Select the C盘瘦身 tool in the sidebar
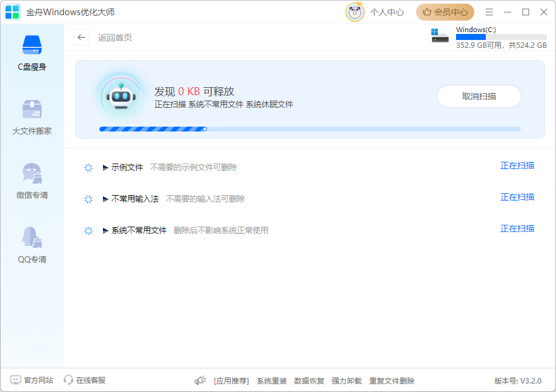556x392 pixels. click(x=32, y=51)
